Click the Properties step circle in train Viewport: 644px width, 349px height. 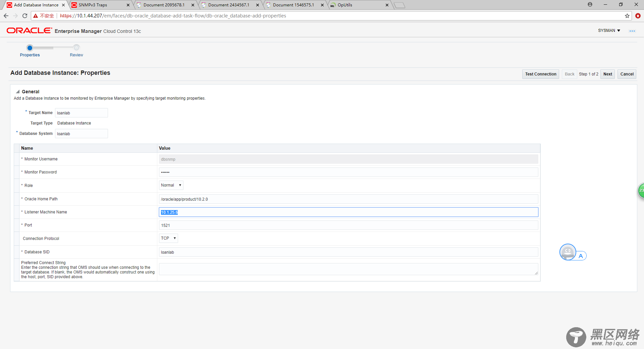point(30,48)
